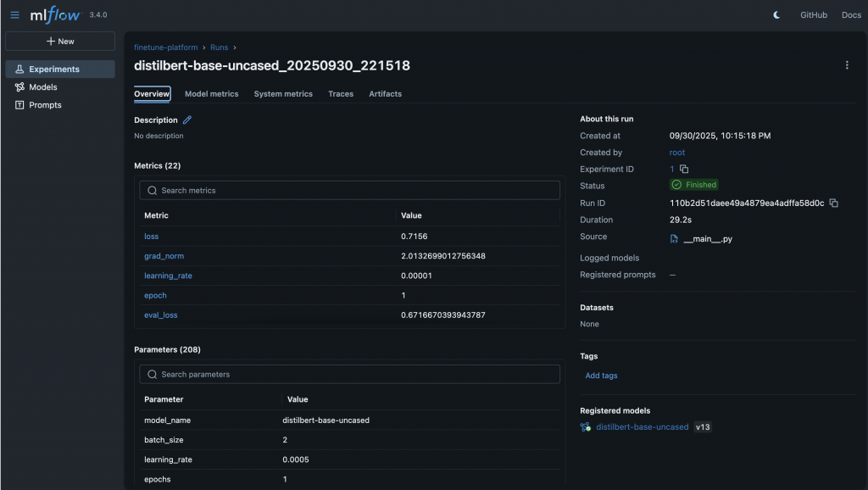Switch theme with the moon icon
The image size is (868, 490).
pos(776,15)
